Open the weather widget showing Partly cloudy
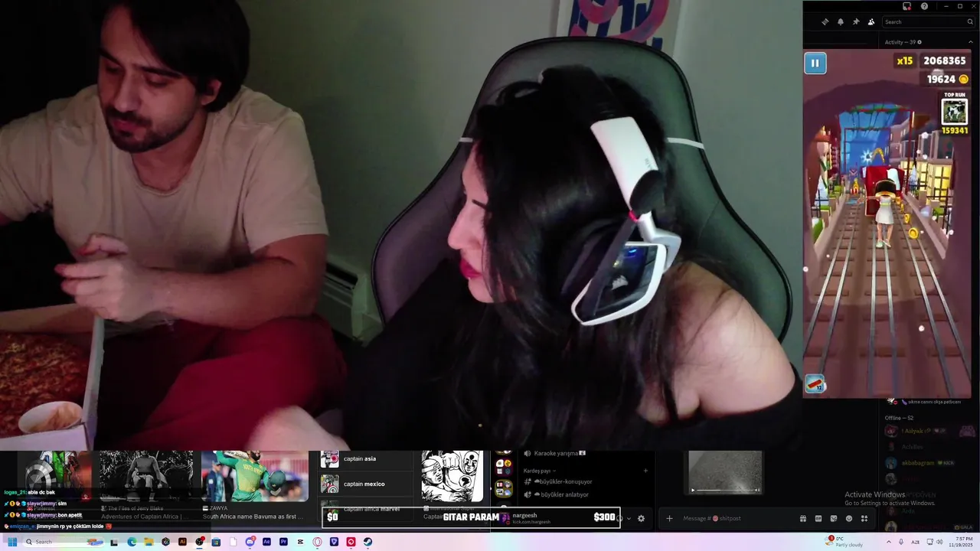 [x=844, y=542]
